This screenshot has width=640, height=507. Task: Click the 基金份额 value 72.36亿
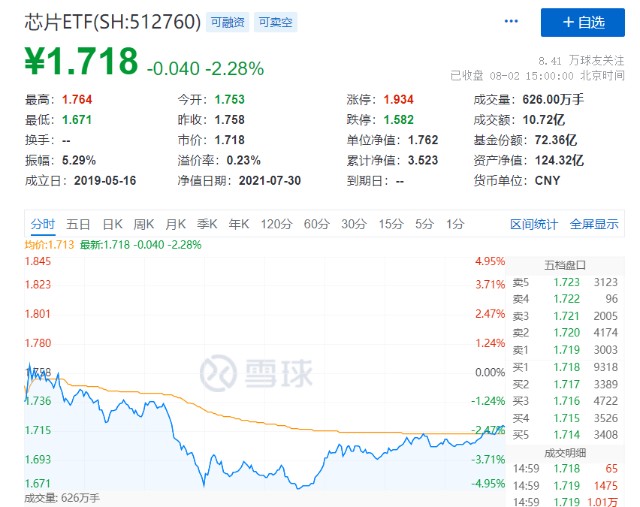click(x=556, y=140)
